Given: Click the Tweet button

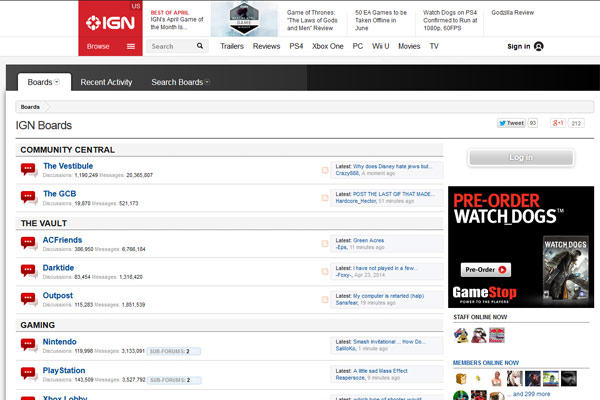Looking at the screenshot, I should [x=511, y=123].
